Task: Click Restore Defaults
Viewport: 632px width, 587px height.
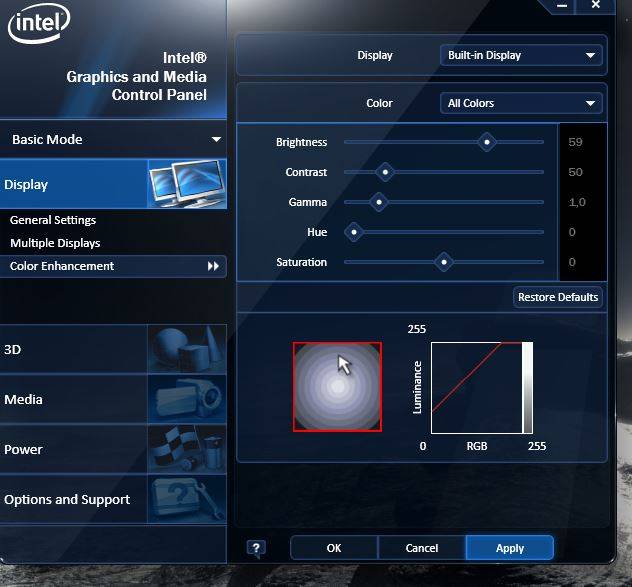Action: [x=558, y=297]
